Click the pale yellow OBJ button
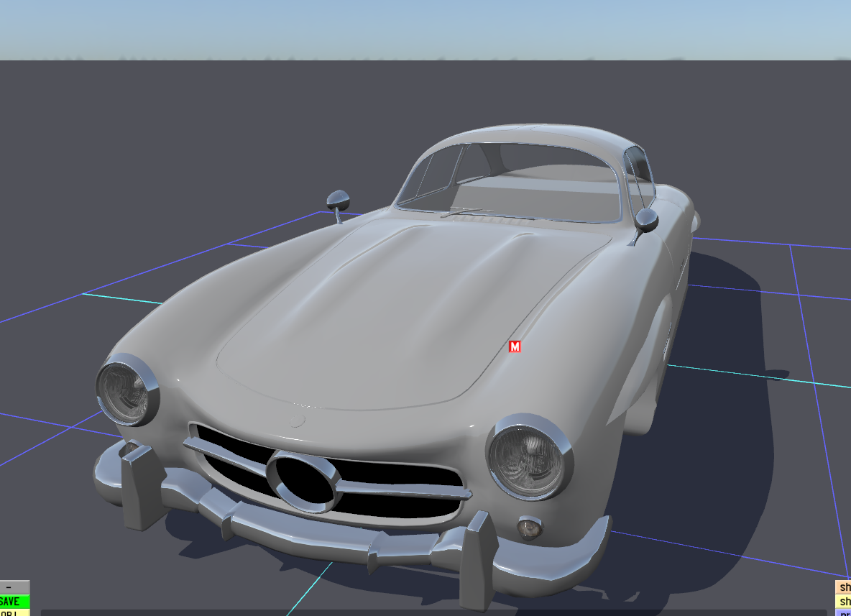The height and width of the screenshot is (616, 851). pyautogui.click(x=14, y=612)
